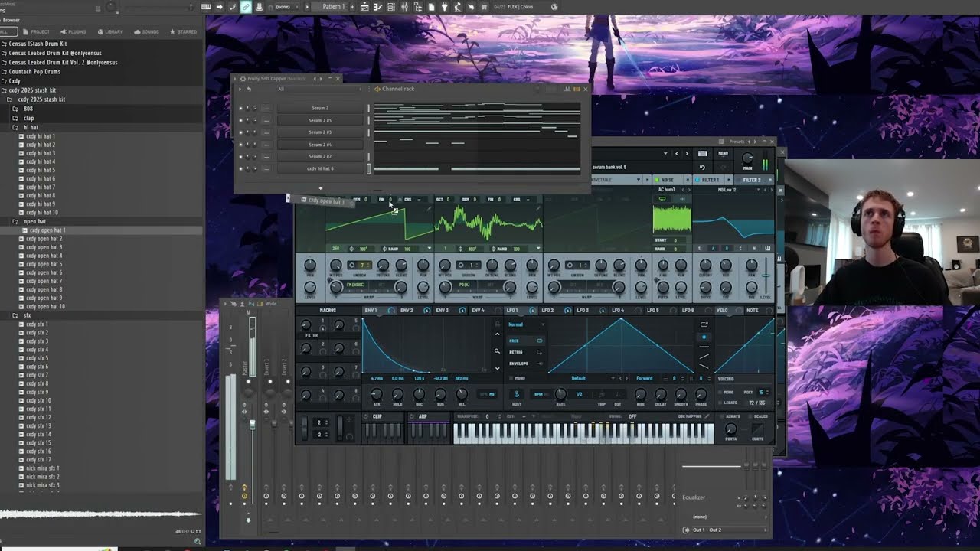Switch browser to the PLUGINS tab
Image resolution: width=980 pixels, height=551 pixels.
coord(74,31)
